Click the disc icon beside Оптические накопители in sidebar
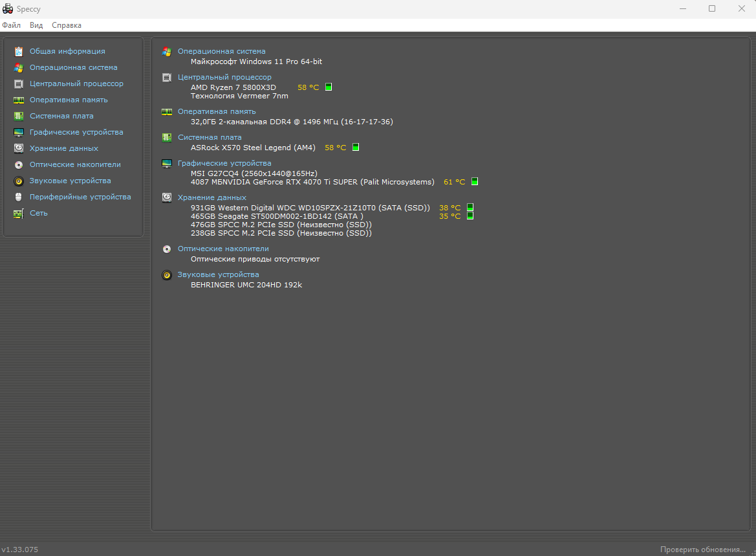Image resolution: width=756 pixels, height=556 pixels. click(19, 164)
